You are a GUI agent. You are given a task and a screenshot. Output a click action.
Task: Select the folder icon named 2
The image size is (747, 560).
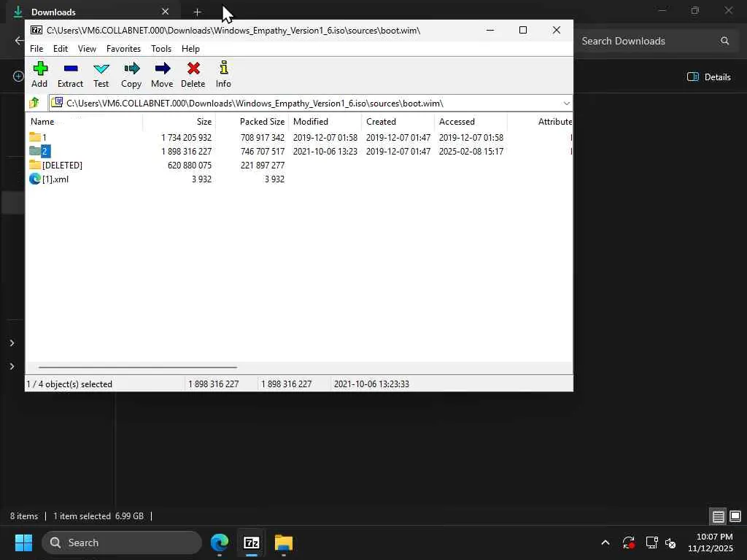(35, 151)
